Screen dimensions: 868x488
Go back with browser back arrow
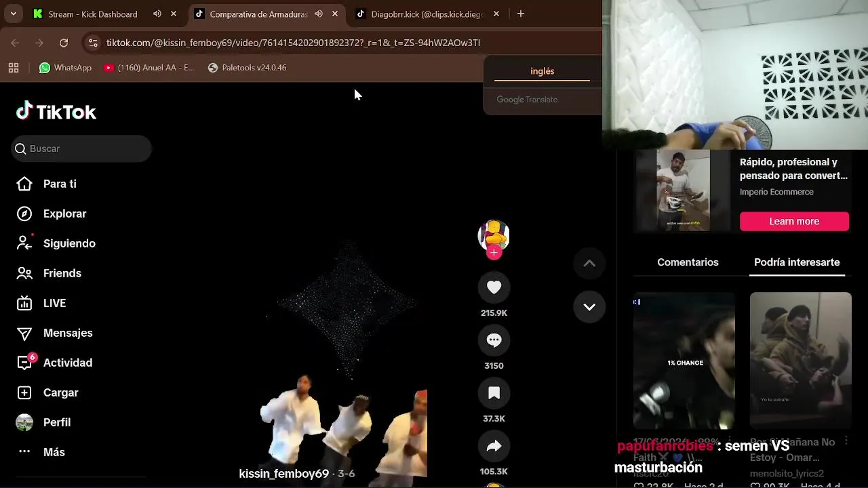(x=15, y=43)
